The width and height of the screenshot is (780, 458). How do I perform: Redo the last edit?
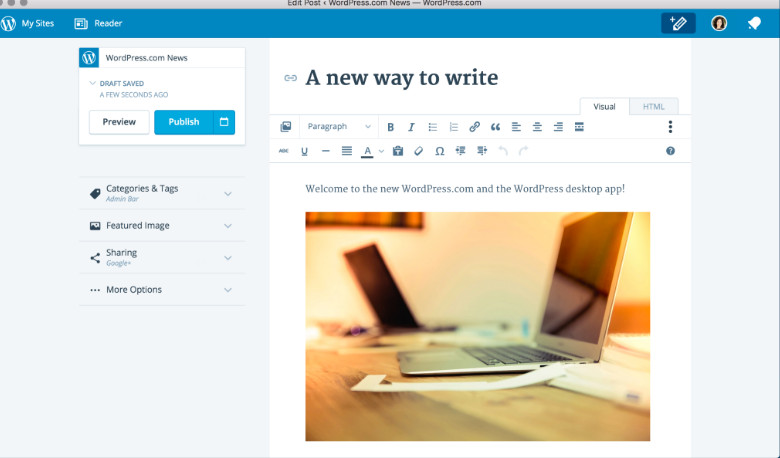pyautogui.click(x=523, y=151)
